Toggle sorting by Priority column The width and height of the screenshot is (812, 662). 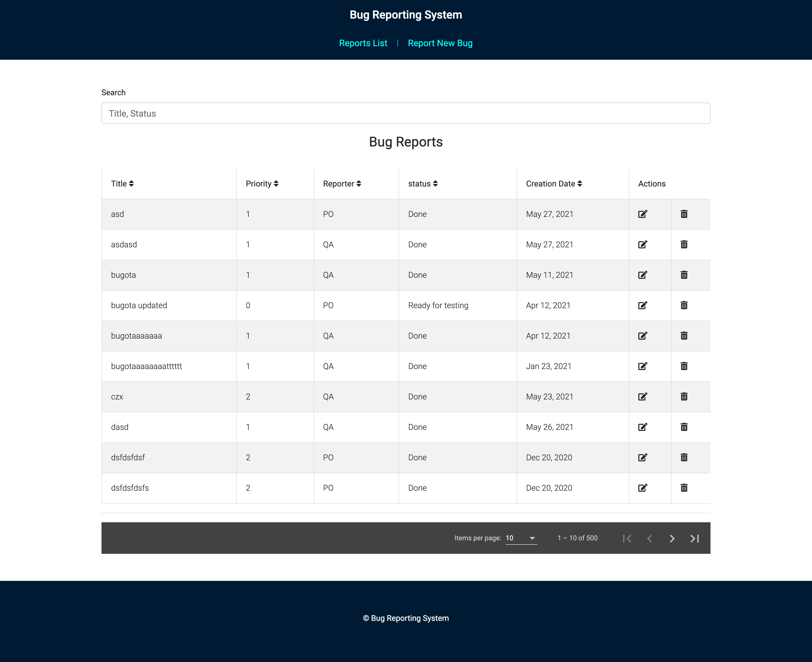[261, 183]
